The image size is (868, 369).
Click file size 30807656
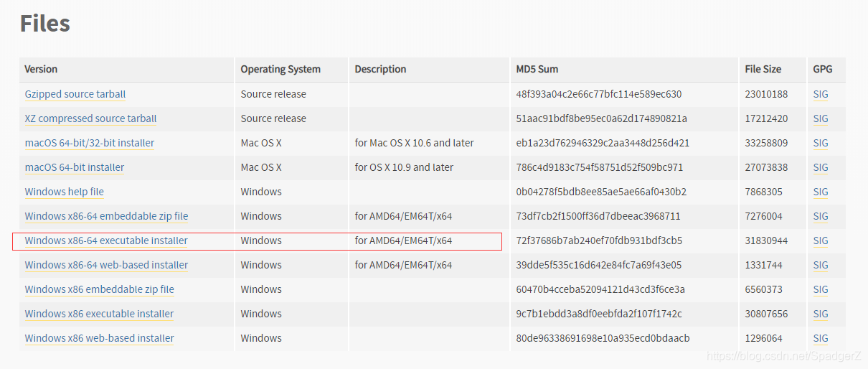point(766,314)
